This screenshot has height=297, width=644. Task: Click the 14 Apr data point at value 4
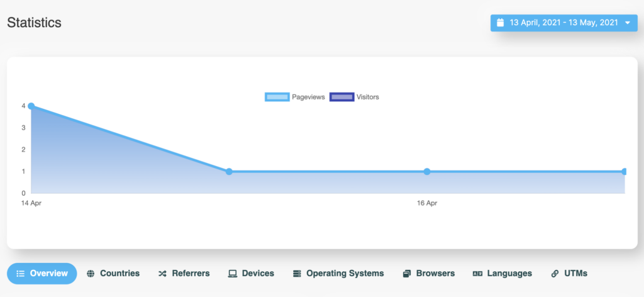(x=31, y=106)
